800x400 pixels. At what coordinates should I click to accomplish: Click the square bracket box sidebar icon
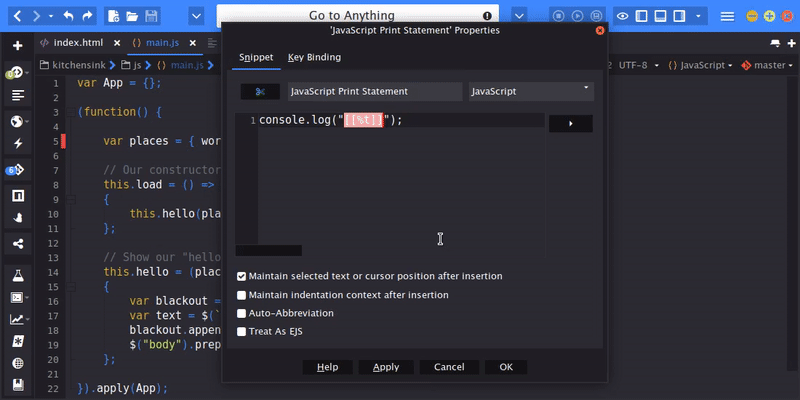[x=18, y=196]
